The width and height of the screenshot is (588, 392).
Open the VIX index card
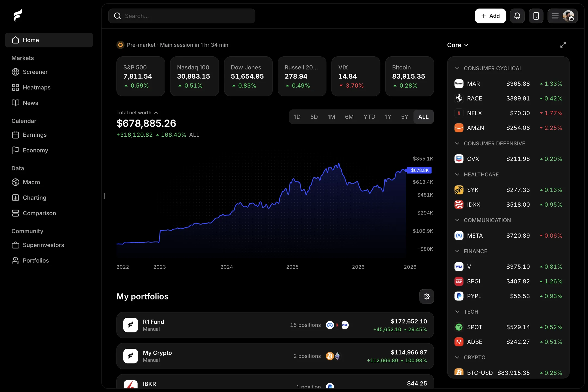pyautogui.click(x=356, y=76)
